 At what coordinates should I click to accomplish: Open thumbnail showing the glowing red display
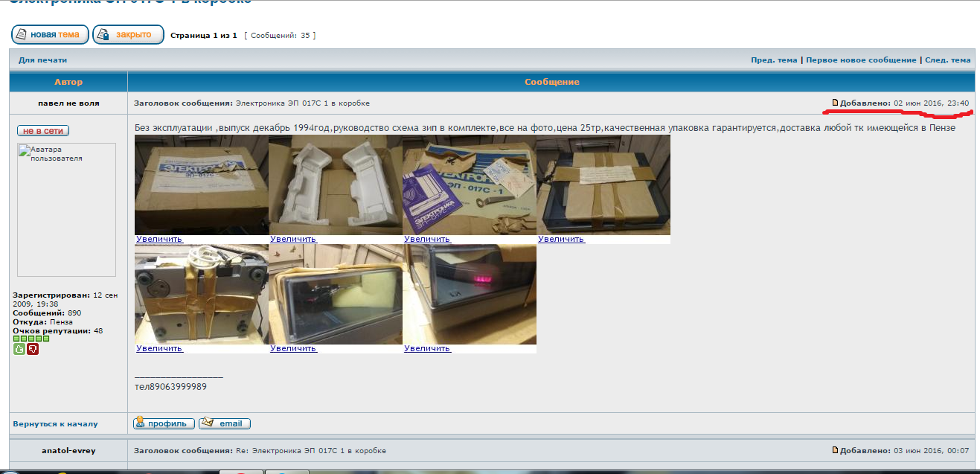(x=469, y=294)
